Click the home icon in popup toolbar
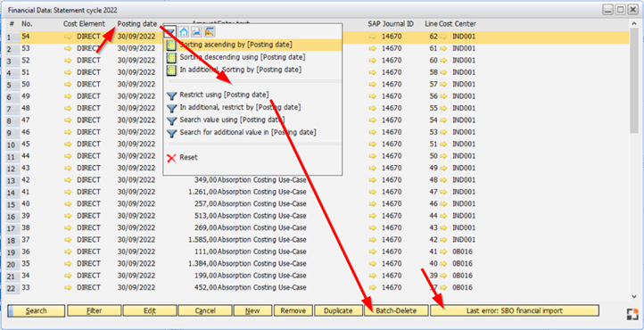The width and height of the screenshot is (644, 330). tap(184, 31)
